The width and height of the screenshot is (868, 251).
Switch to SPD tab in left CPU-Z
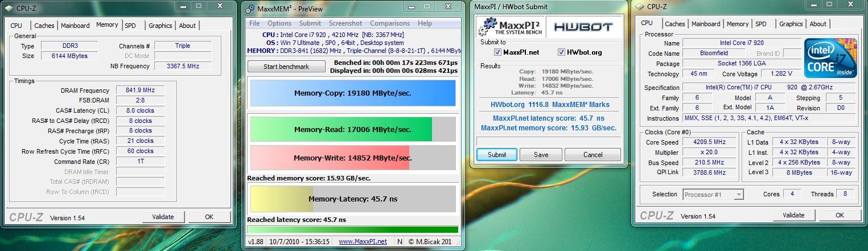(130, 26)
